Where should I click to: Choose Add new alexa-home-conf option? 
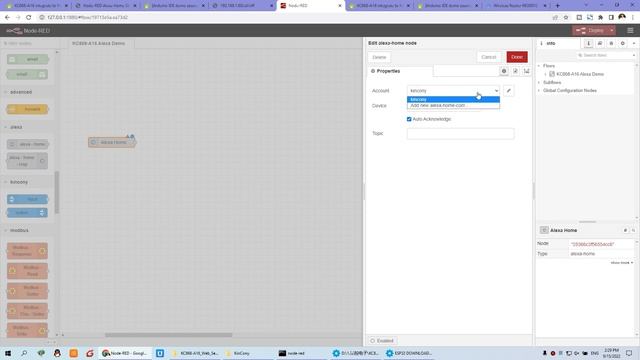(453, 105)
